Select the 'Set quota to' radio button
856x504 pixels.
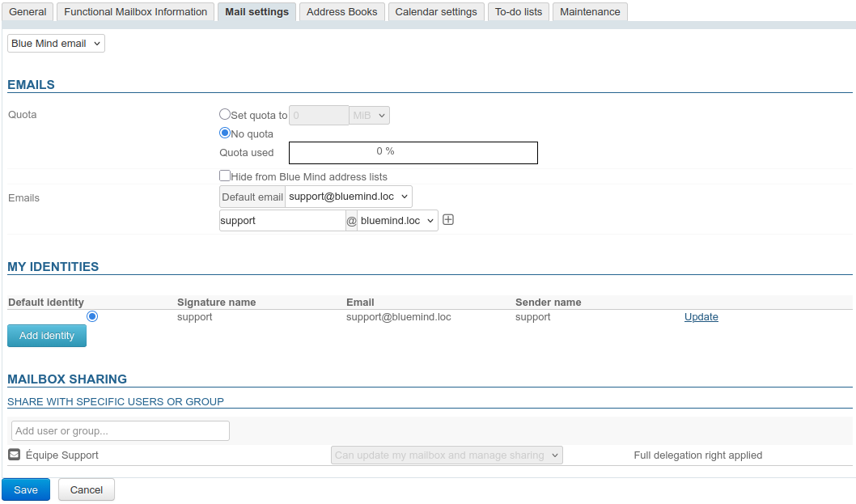pos(225,115)
